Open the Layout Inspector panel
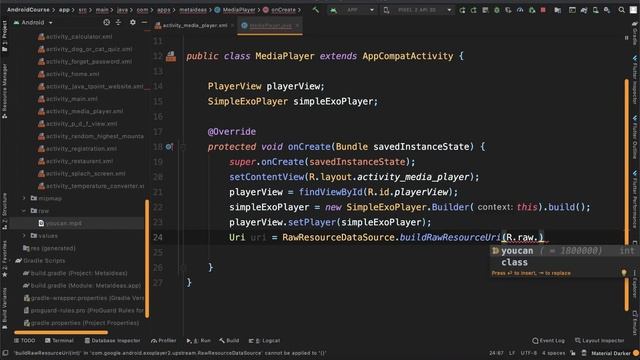Screen dimensions: 640x360 click(600, 340)
